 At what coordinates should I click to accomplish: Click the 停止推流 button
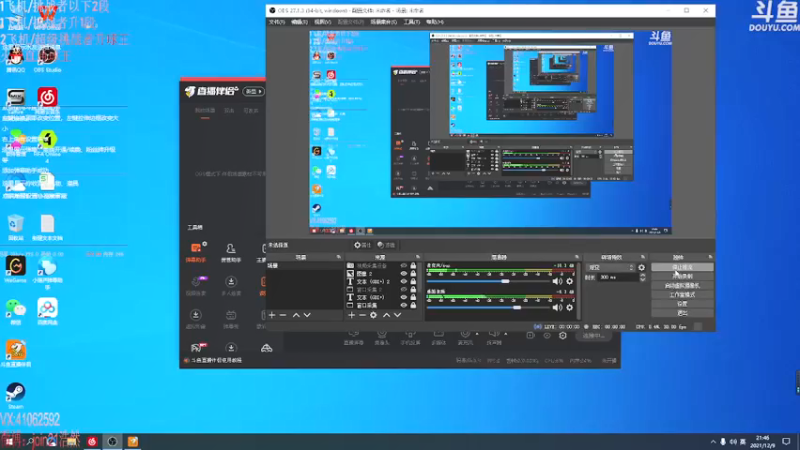[x=682, y=267]
